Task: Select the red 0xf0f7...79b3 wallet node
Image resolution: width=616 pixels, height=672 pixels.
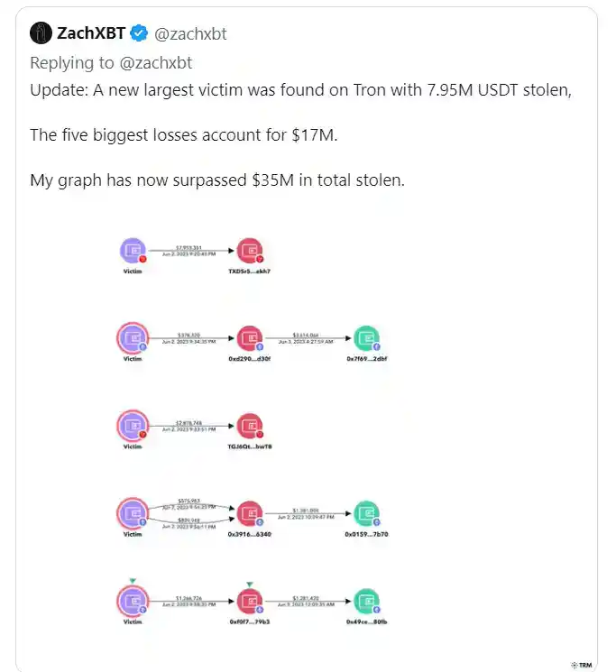Action: pyautogui.click(x=249, y=601)
